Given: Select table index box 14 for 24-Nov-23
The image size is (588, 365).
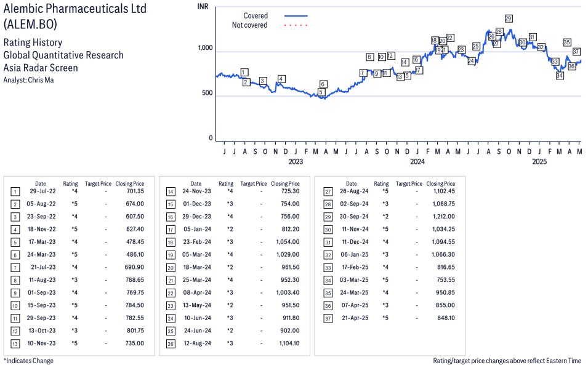Looking at the screenshot, I should tap(171, 192).
